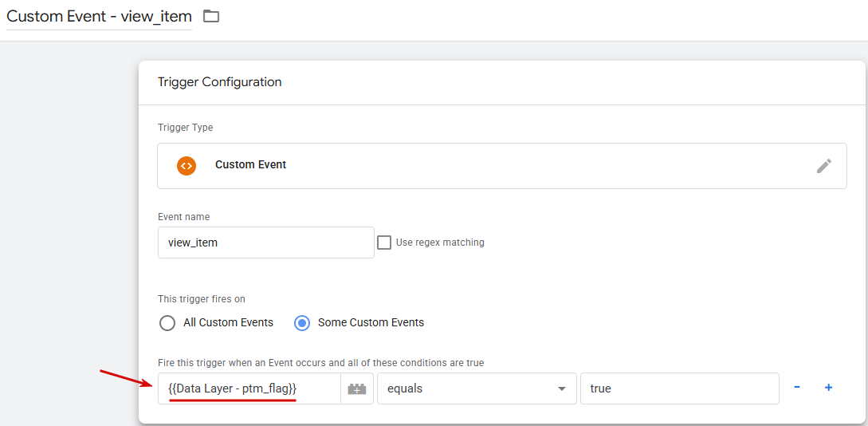
Task: Click the Some Custom Events label text
Action: click(371, 322)
